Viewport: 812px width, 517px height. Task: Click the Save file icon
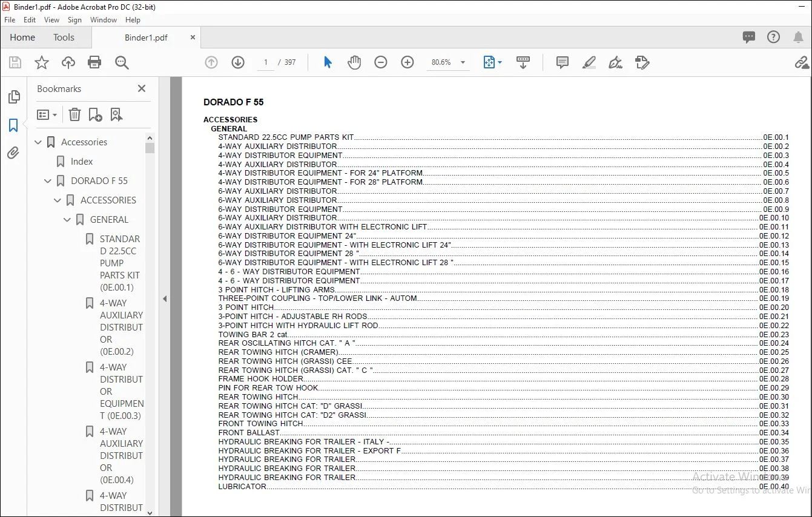coord(15,62)
